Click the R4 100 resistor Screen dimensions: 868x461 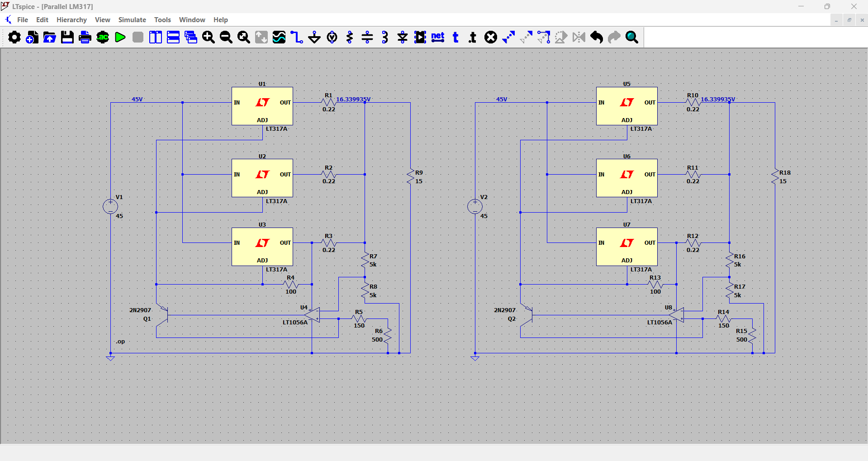[291, 285]
